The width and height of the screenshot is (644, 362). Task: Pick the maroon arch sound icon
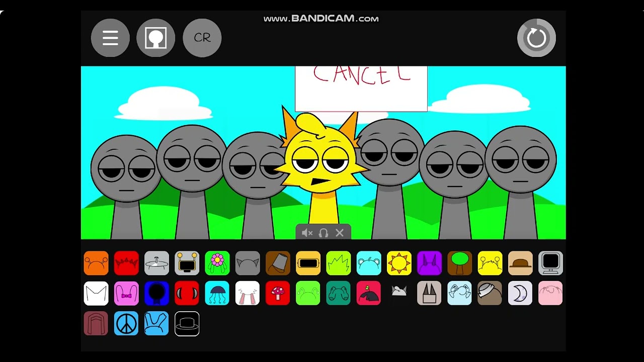96,324
